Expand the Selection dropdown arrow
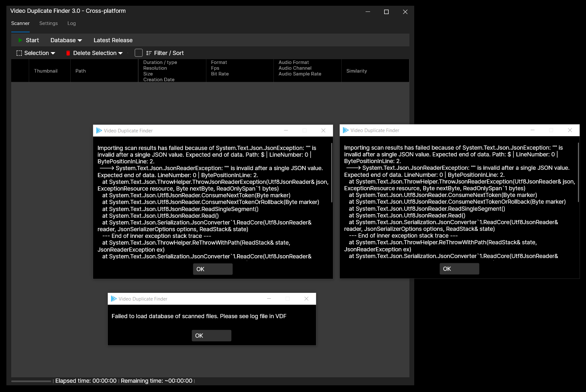This screenshot has height=392, width=586. (53, 53)
